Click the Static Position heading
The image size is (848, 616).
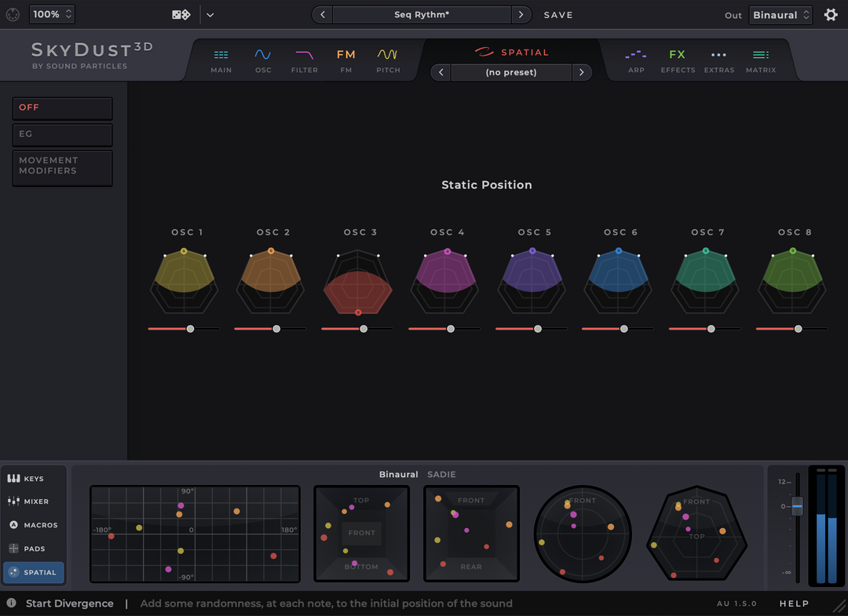click(487, 185)
